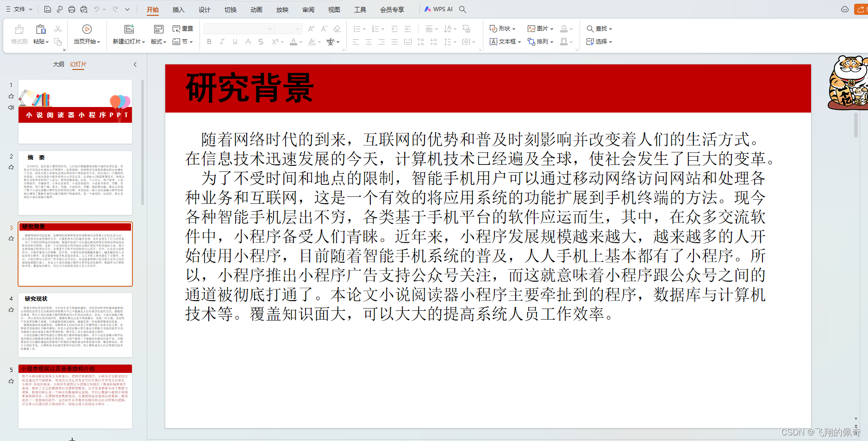The width and height of the screenshot is (868, 441).
Task: Click the 研究背景 slide title text
Action: [x=250, y=88]
